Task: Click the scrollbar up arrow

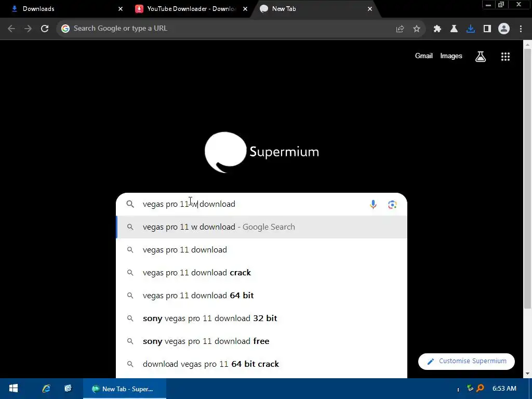Action: coord(527,44)
